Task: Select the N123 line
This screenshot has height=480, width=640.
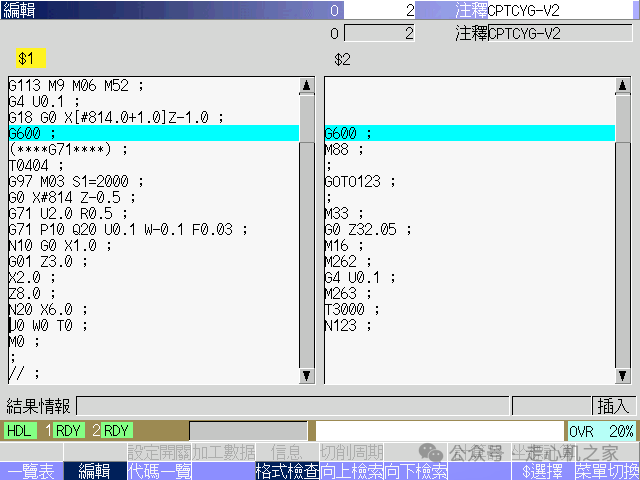Action: pos(470,325)
